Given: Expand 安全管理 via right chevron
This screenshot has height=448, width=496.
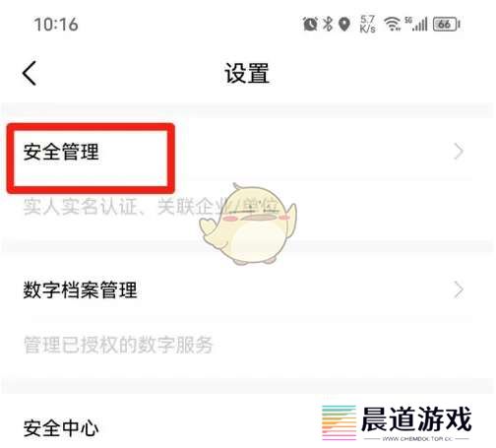Looking at the screenshot, I should [459, 152].
